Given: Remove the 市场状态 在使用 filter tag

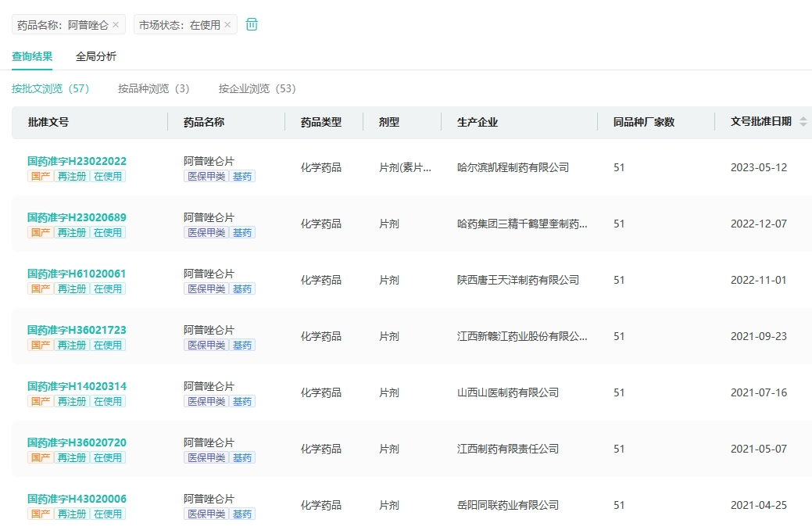Looking at the screenshot, I should [227, 25].
